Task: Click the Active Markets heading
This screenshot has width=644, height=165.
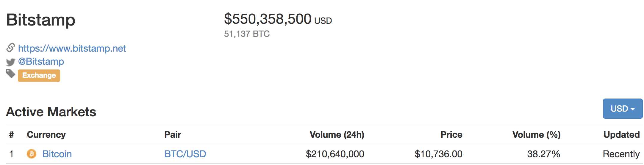Action: pyautogui.click(x=51, y=112)
